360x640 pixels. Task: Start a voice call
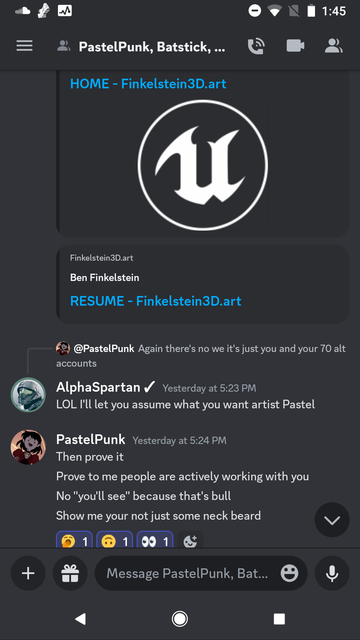[256, 46]
